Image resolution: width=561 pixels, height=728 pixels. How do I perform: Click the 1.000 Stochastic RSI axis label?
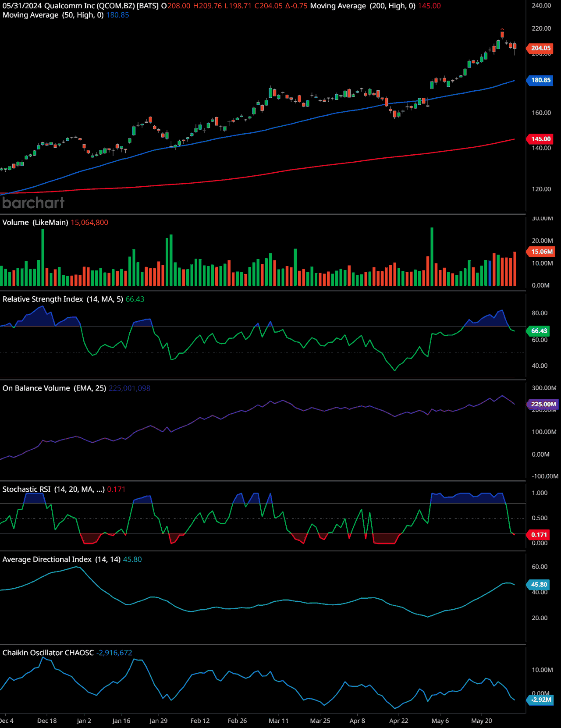point(540,493)
